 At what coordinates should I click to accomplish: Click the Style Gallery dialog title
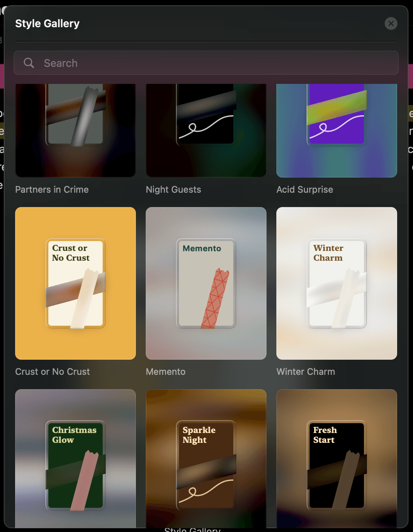pos(47,23)
